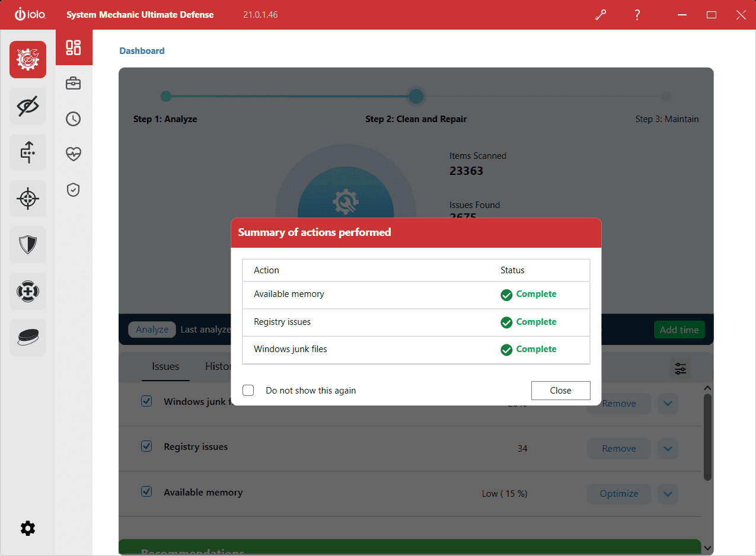
Task: Click Optimize for Available memory
Action: (x=619, y=494)
